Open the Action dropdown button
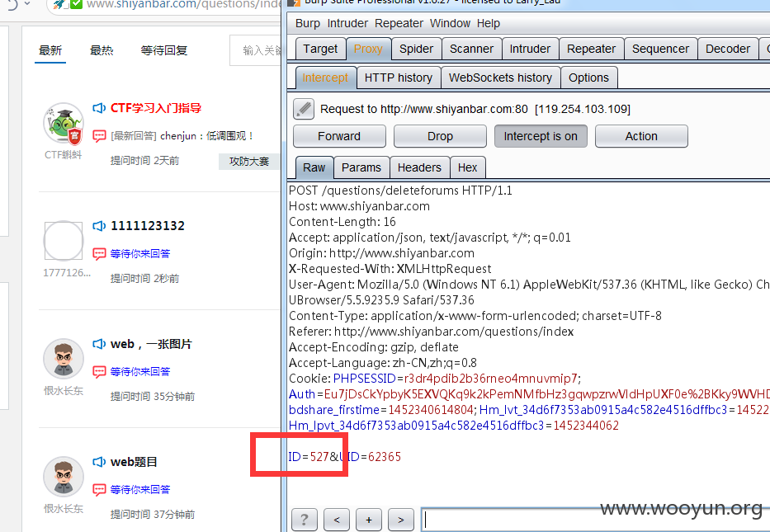The image size is (770, 532). pos(641,136)
